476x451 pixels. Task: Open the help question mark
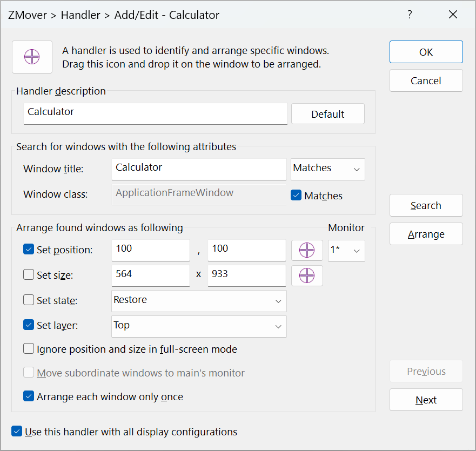point(410,15)
